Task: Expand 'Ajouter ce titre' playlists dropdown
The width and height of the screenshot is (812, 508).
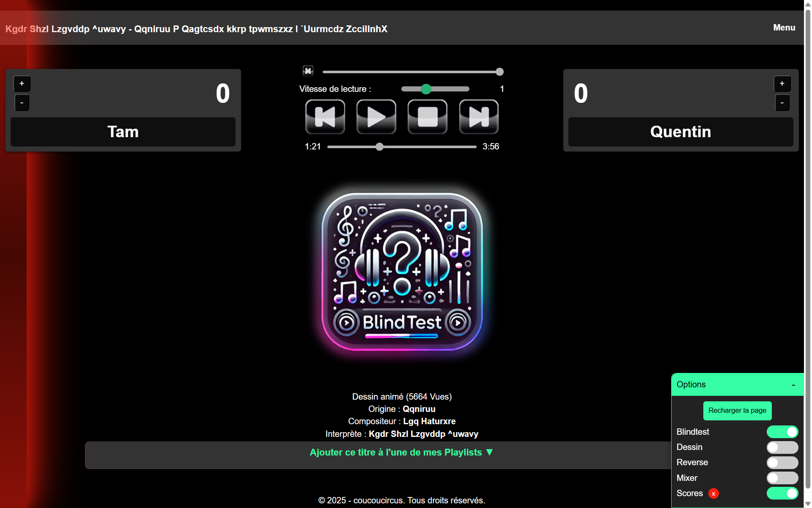Action: (401, 453)
